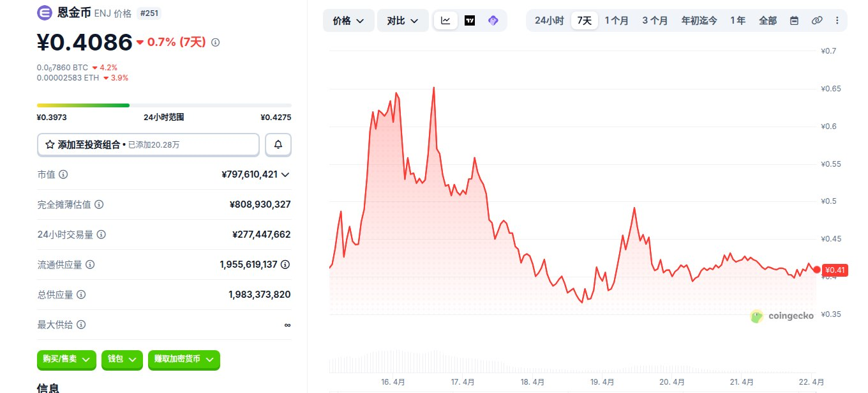The image size is (868, 393).
Task: Click the info icon next to 完全摊薄估值
Action: point(99,204)
